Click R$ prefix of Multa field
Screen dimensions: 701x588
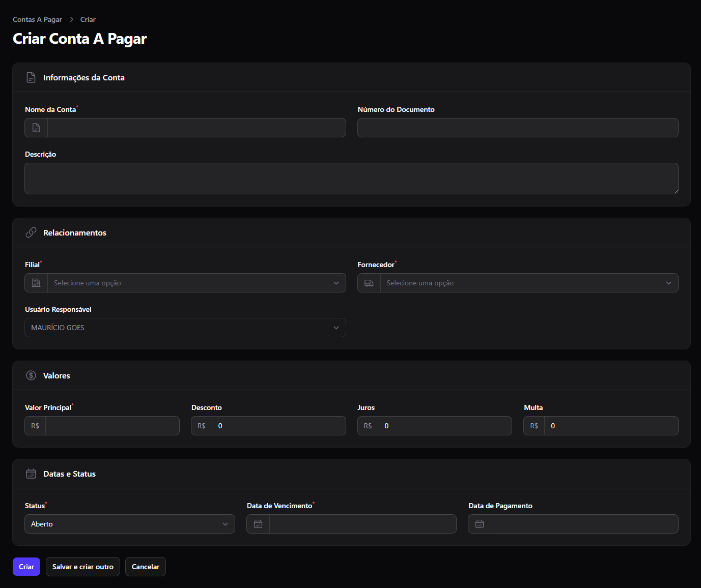coord(534,426)
